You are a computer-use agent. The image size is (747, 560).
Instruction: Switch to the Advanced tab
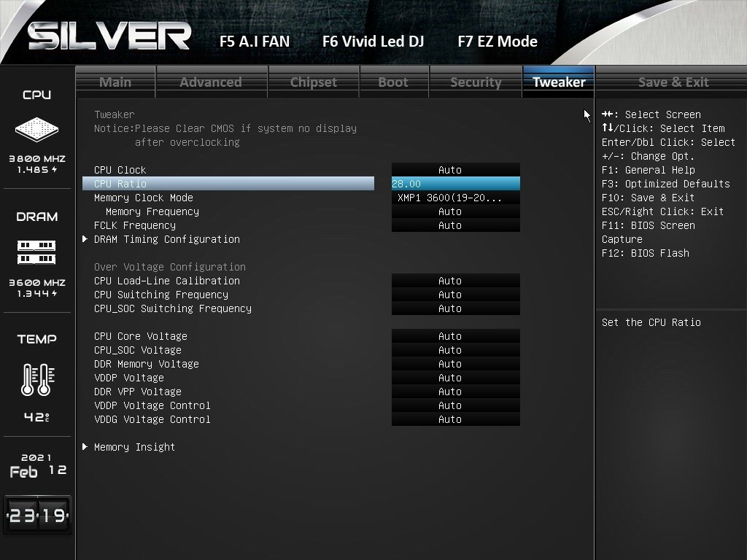pos(211,82)
